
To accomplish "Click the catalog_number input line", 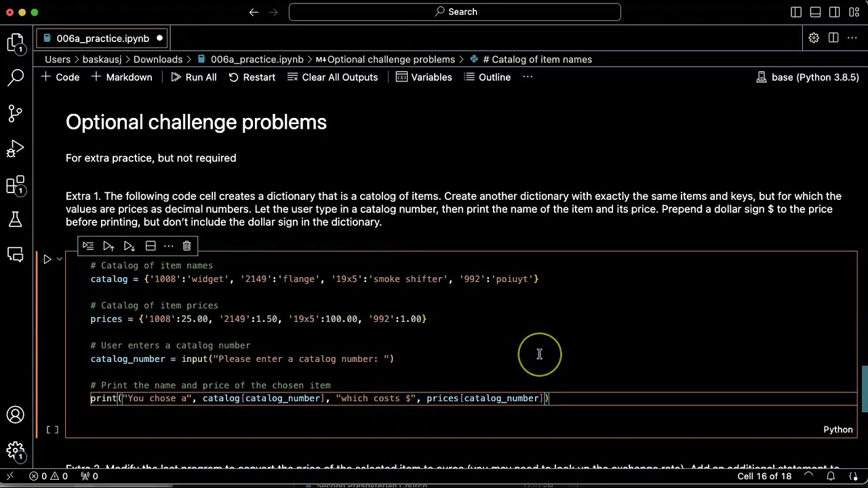I will tap(242, 359).
